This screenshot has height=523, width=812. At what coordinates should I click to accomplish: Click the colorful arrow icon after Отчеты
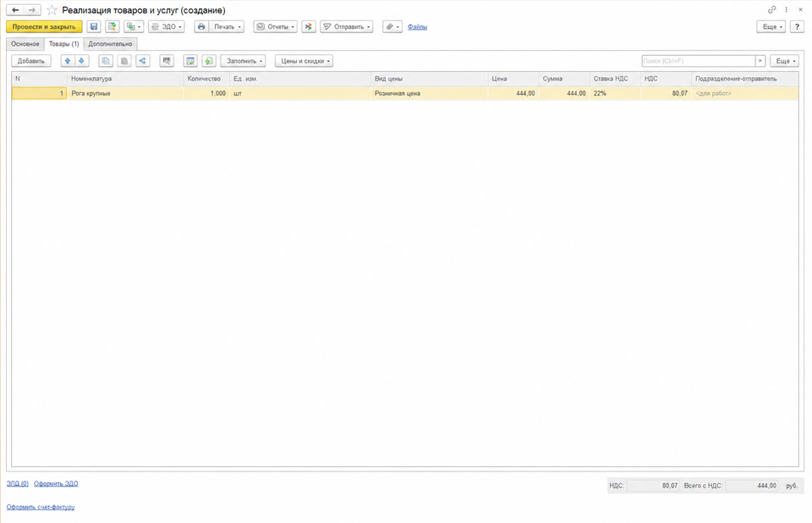coord(309,26)
